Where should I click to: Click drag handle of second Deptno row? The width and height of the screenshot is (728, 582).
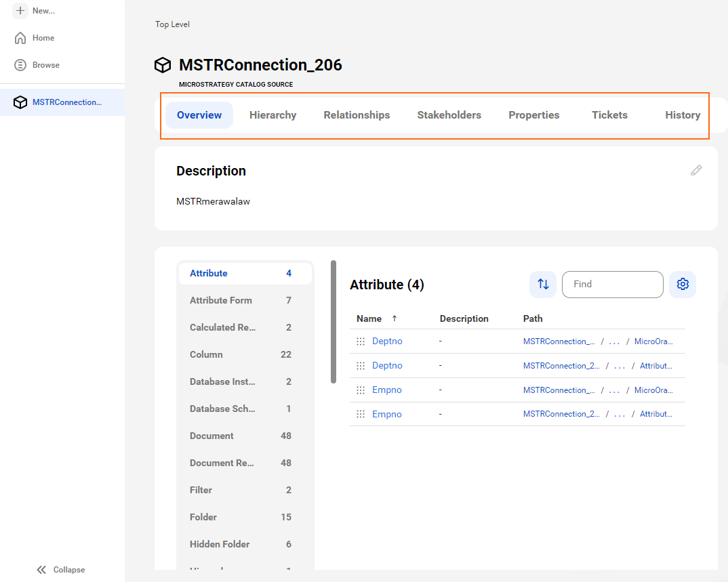(x=361, y=366)
